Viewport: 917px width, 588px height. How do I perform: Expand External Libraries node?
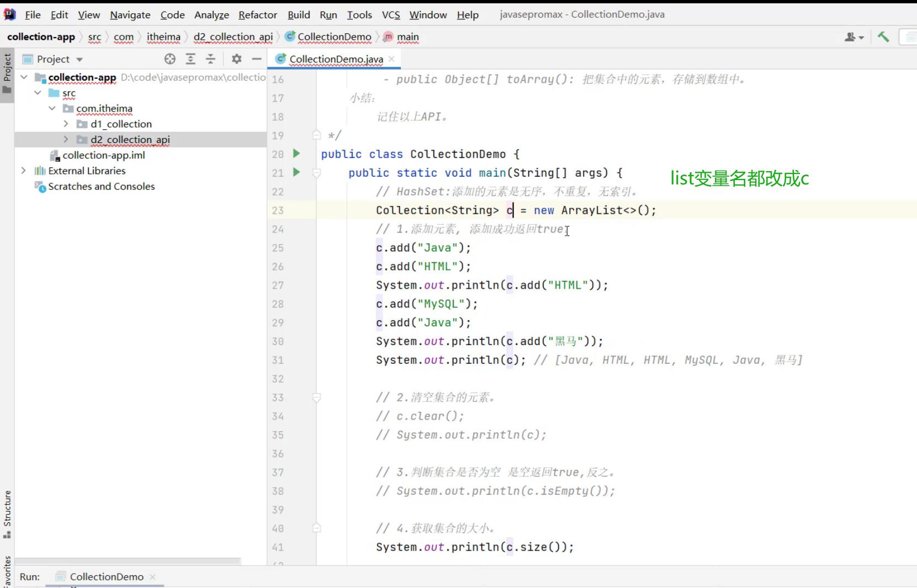[x=24, y=171]
